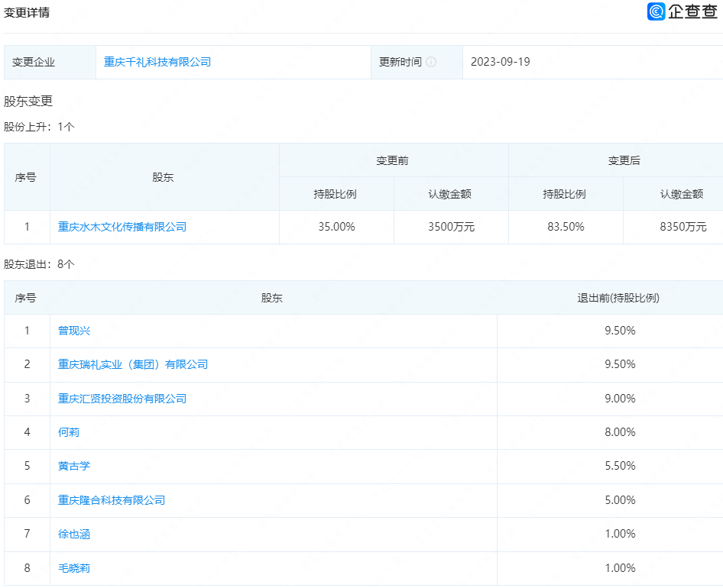Open 重庆汇贤投资股份有限公司 link
This screenshot has height=588, width=723.
click(122, 399)
